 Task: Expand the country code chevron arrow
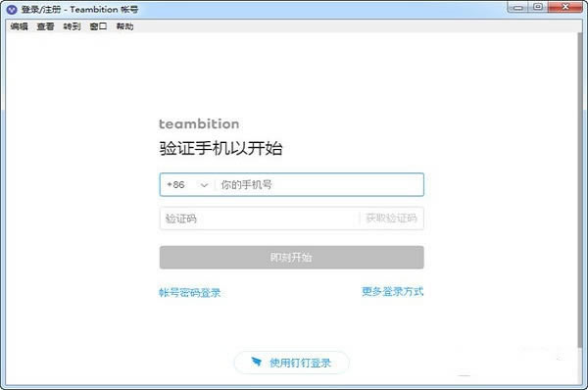point(204,185)
